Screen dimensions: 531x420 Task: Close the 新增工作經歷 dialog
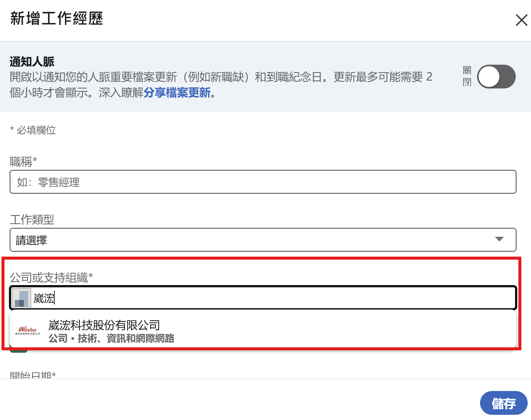(521, 20)
